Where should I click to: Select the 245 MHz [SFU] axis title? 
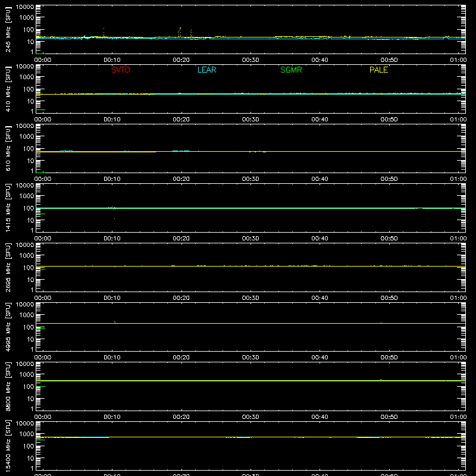(8, 29)
